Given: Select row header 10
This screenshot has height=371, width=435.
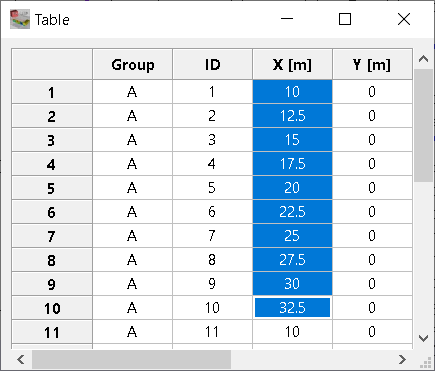Looking at the screenshot, I should point(52,308).
